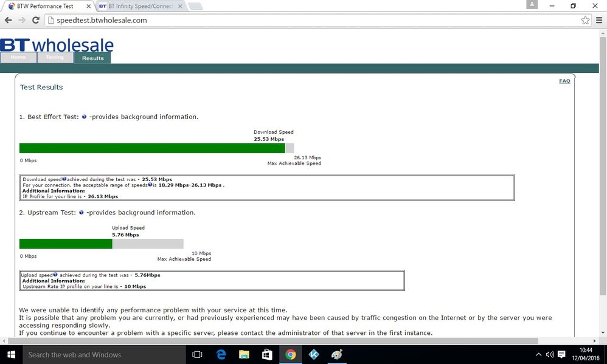
Task: Open the Chrome menu (three lines)
Action: [599, 20]
